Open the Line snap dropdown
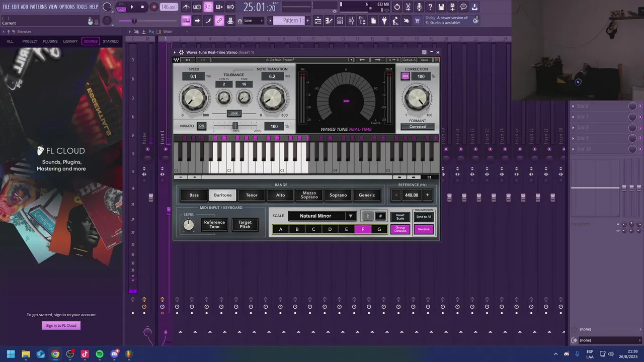The width and height of the screenshot is (644, 362). pyautogui.click(x=253, y=21)
